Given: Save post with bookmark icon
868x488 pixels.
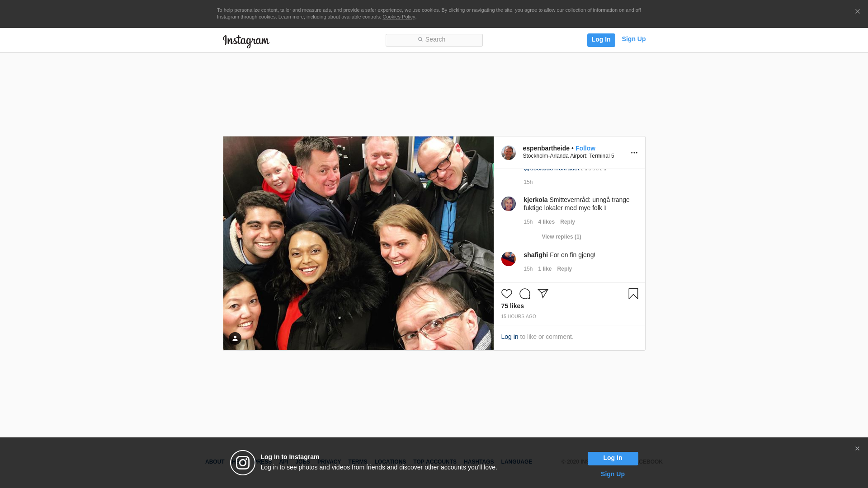Looking at the screenshot, I should click(x=633, y=294).
